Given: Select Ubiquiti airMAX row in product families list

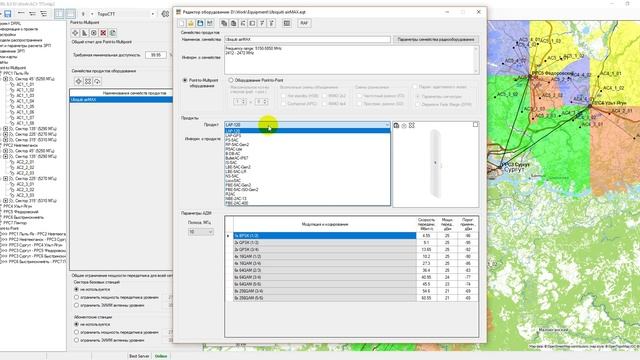Looking at the screenshot, I should (121, 100).
